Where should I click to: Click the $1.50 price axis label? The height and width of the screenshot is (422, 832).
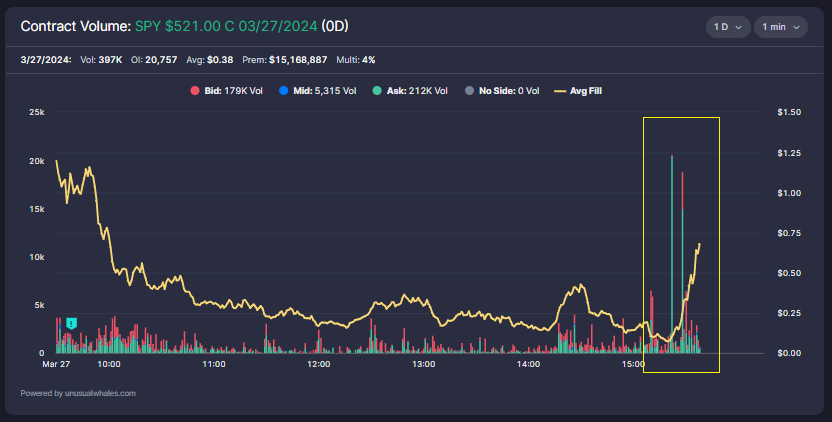point(789,112)
